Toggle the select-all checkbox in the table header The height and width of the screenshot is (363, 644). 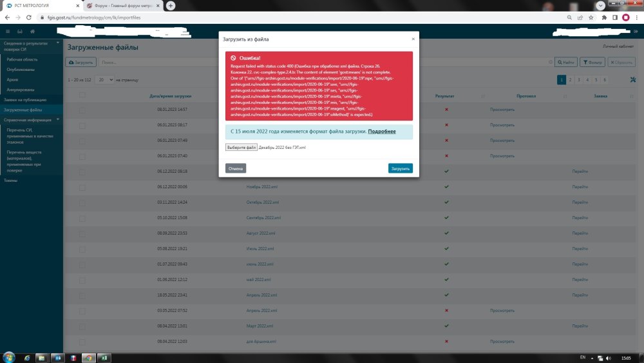click(x=82, y=95)
